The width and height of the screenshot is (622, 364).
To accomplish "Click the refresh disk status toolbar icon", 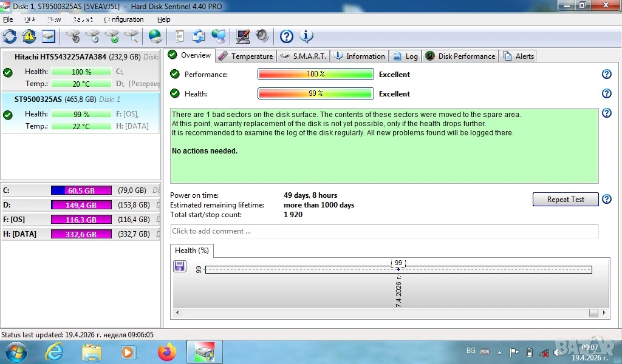I will [10, 36].
